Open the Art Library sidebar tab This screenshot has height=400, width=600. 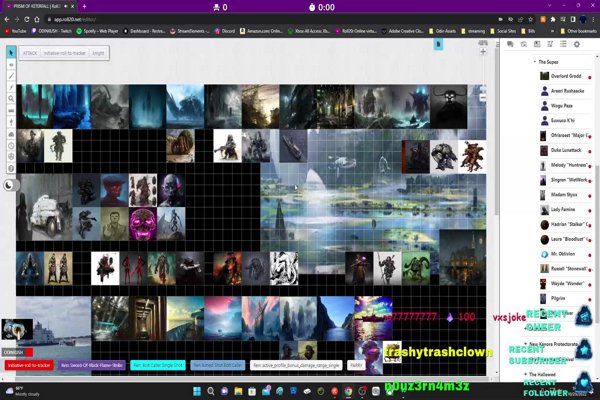click(x=523, y=44)
